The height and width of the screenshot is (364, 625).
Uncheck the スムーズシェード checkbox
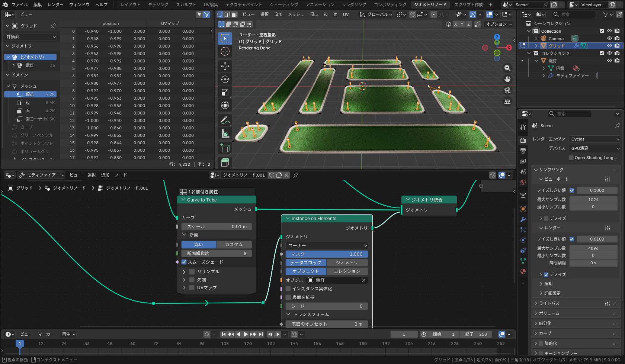click(184, 262)
